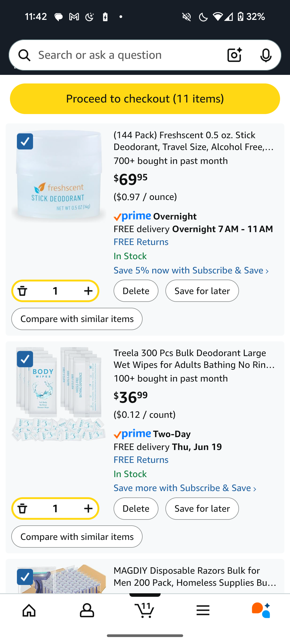Uncheck the Freshscent Stick Deodorant item
This screenshot has width=290, height=644.
click(x=25, y=141)
